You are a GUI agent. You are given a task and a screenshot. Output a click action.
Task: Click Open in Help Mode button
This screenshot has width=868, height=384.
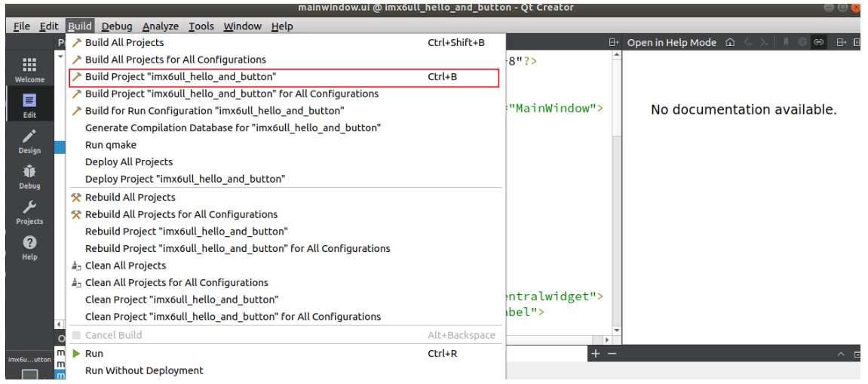[x=671, y=42]
